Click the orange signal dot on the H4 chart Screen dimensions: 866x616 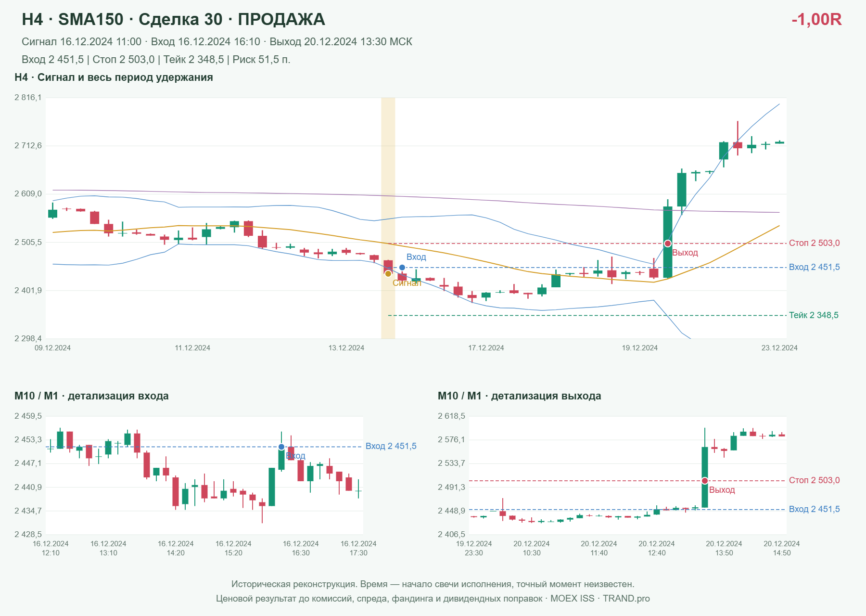click(388, 274)
